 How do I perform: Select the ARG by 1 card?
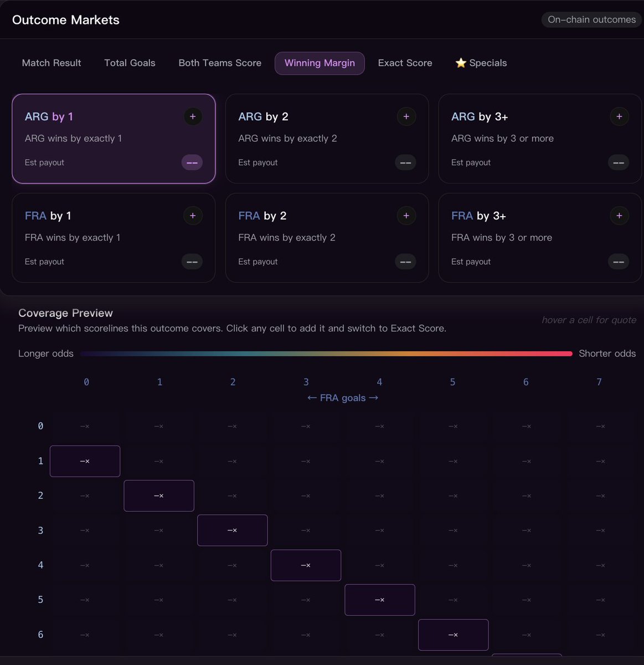pos(114,139)
